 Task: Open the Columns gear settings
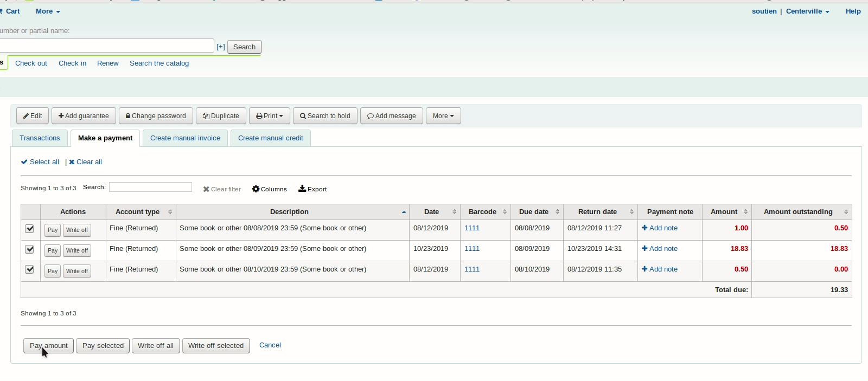tap(270, 189)
